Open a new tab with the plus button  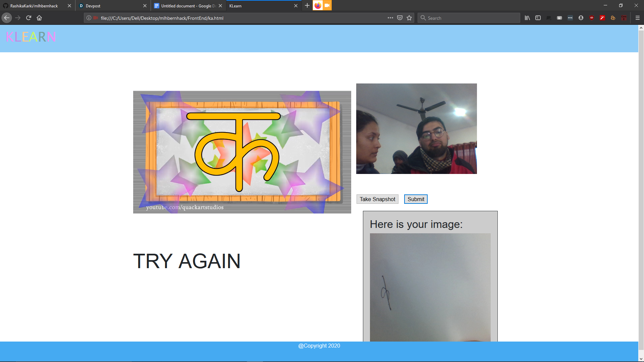(307, 6)
